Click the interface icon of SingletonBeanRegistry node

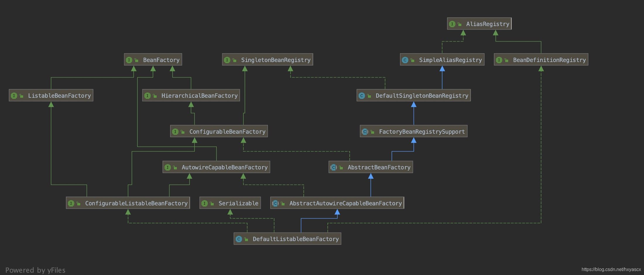tap(227, 60)
